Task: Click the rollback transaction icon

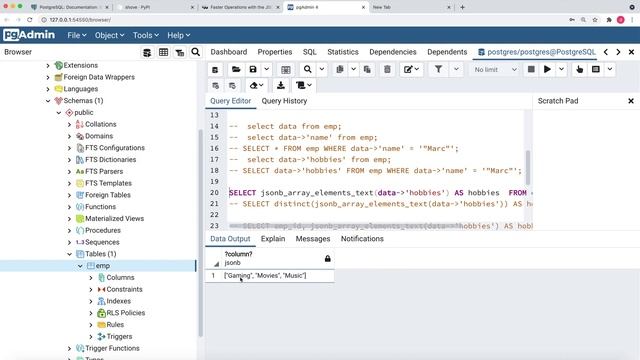Action: point(232,85)
